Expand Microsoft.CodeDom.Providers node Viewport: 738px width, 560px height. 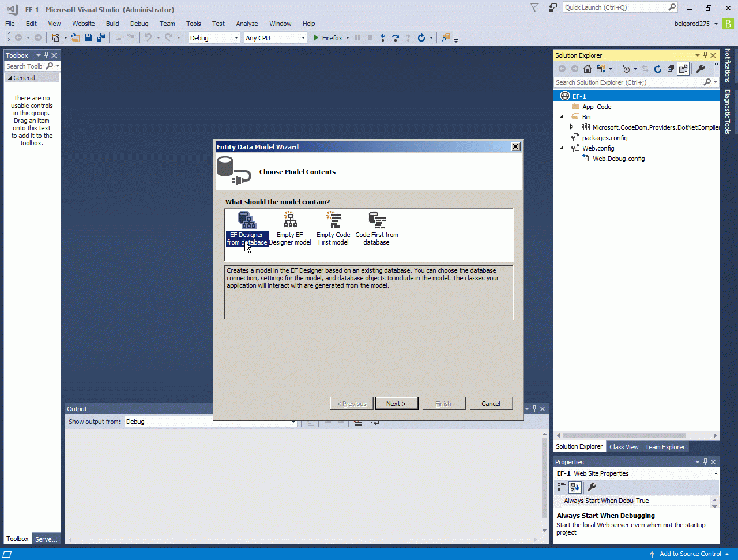click(x=572, y=127)
